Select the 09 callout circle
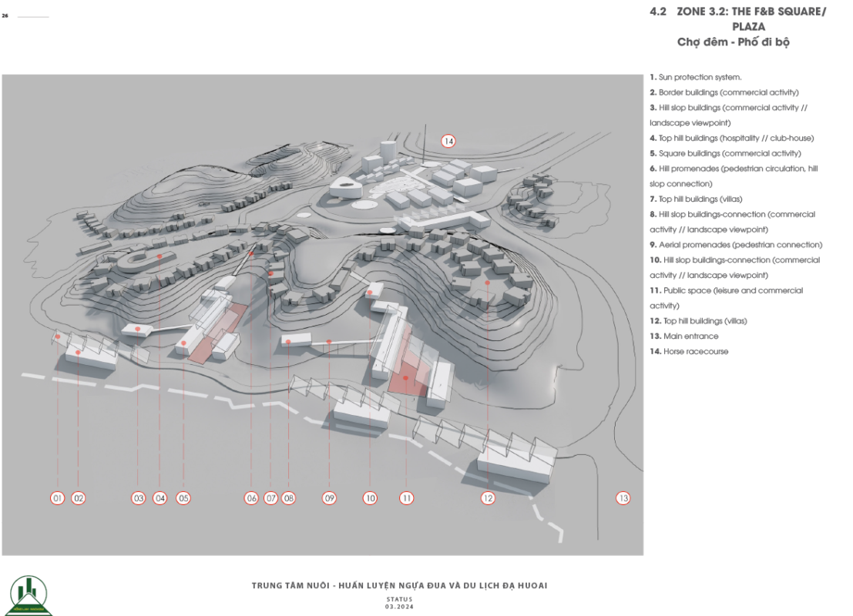 click(329, 498)
